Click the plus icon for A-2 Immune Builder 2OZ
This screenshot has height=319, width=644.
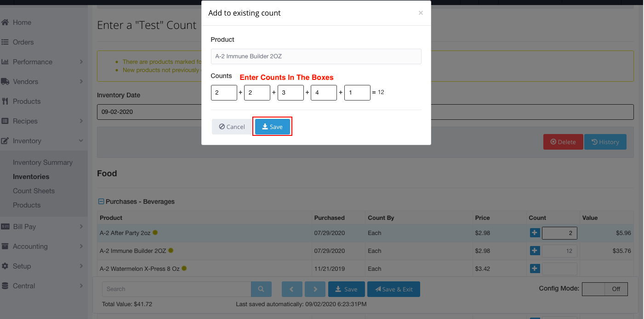[534, 251]
